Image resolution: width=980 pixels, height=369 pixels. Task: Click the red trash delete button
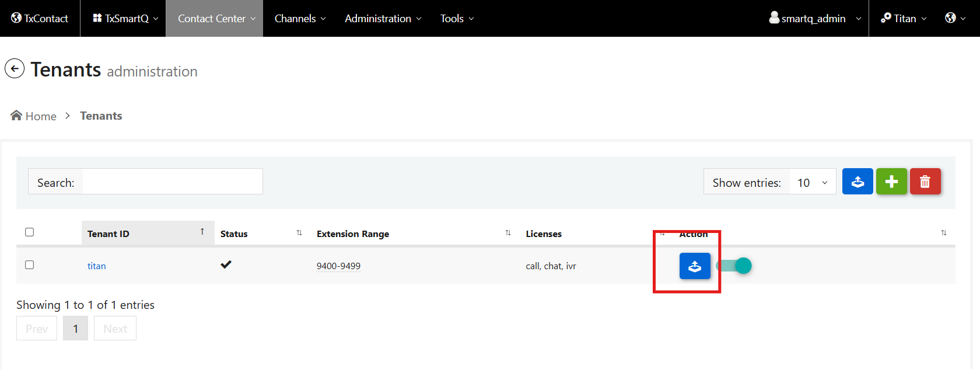pyautogui.click(x=925, y=182)
